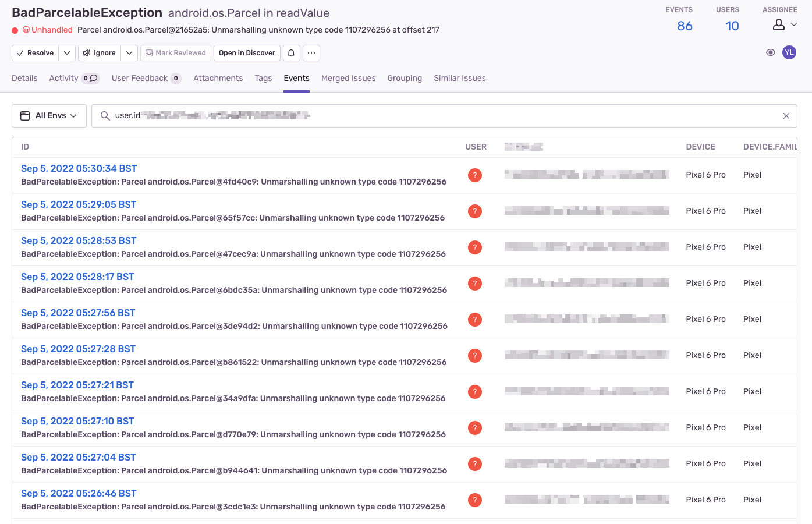Switch to the Merged Issues tab
The height and width of the screenshot is (524, 812).
click(x=348, y=78)
